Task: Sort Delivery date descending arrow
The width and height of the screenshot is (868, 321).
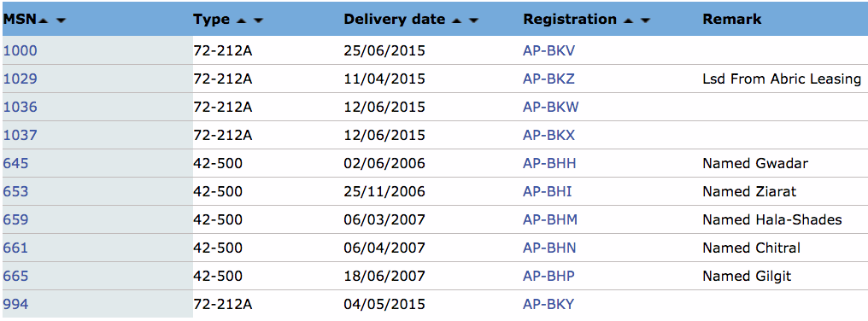Action: [x=473, y=20]
